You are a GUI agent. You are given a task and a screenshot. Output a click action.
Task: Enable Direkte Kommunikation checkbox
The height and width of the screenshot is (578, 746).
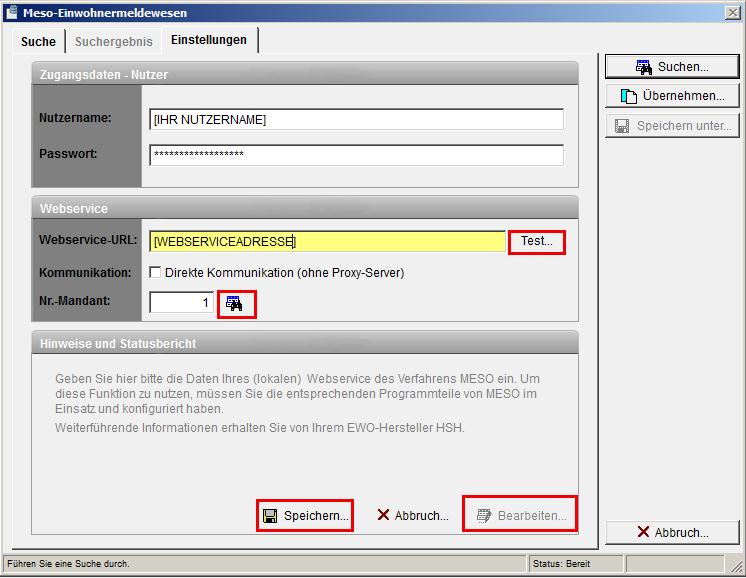point(156,272)
